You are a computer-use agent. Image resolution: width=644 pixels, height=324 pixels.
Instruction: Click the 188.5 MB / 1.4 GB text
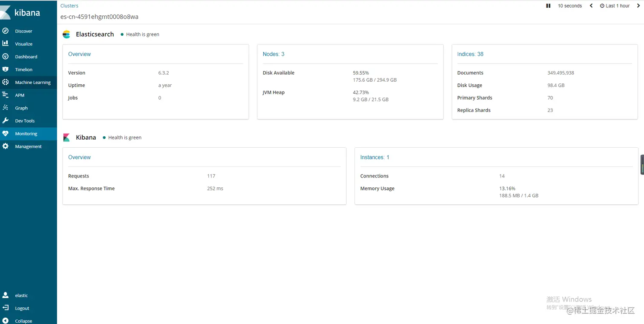[x=519, y=196]
